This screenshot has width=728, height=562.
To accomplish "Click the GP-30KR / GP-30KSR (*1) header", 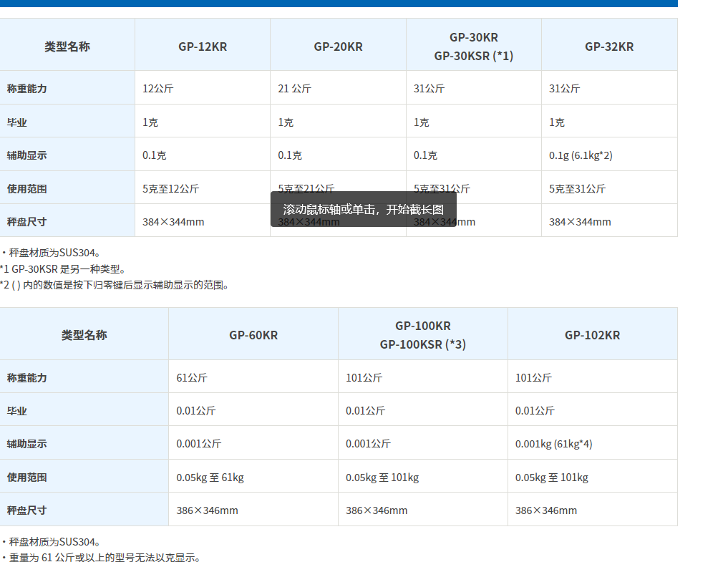I will tap(473, 46).
